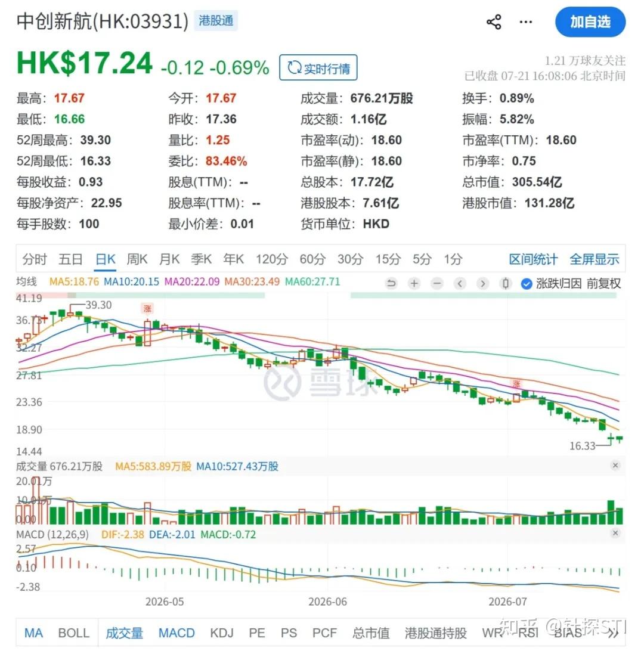Click the 加自选 button
This screenshot has height=654, width=644.
point(590,21)
